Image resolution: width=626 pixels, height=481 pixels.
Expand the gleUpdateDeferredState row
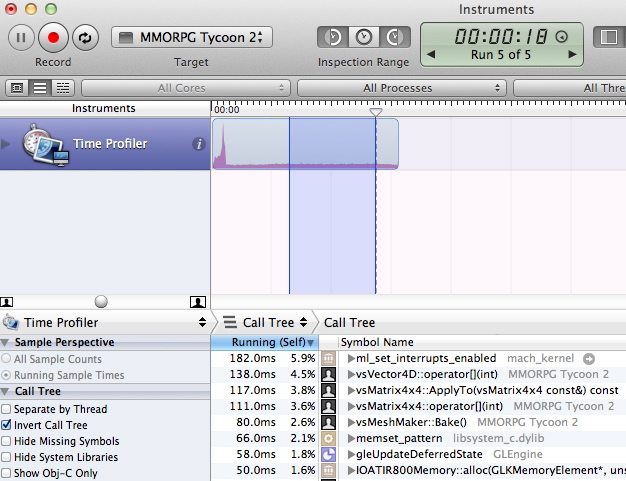tap(351, 454)
